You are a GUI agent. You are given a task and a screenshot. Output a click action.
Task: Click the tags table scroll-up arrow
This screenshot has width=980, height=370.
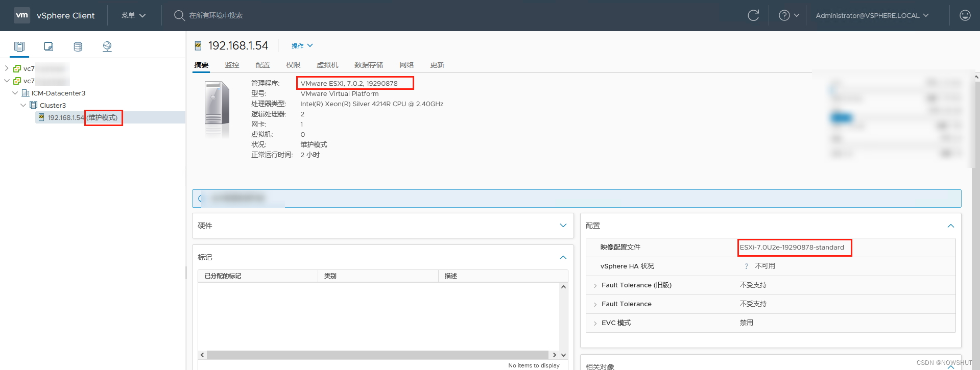(563, 287)
